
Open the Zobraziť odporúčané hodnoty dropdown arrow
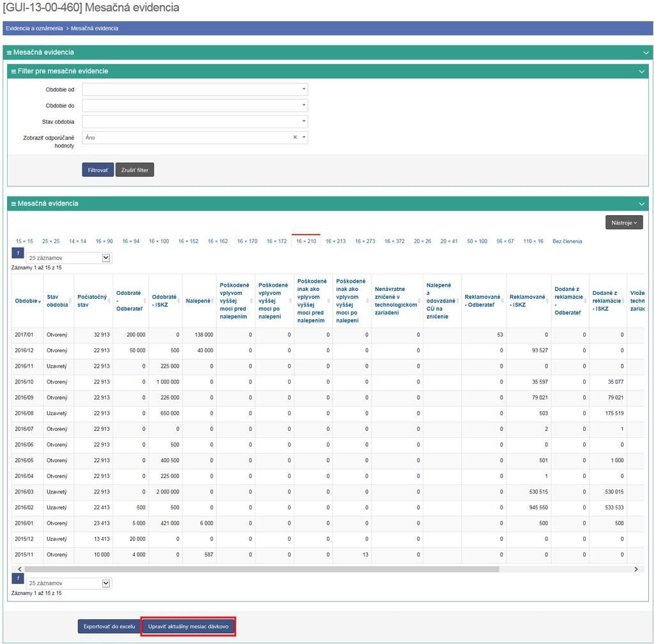click(x=303, y=137)
